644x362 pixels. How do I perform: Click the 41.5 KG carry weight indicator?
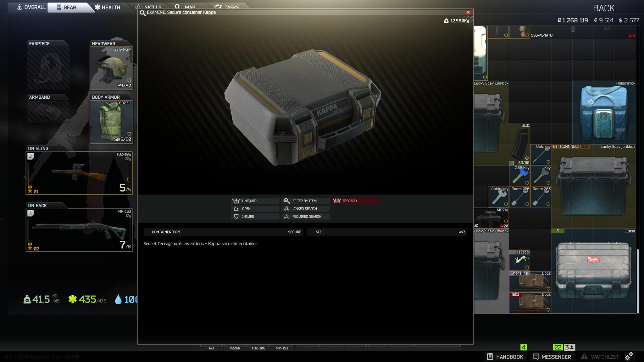(42, 299)
